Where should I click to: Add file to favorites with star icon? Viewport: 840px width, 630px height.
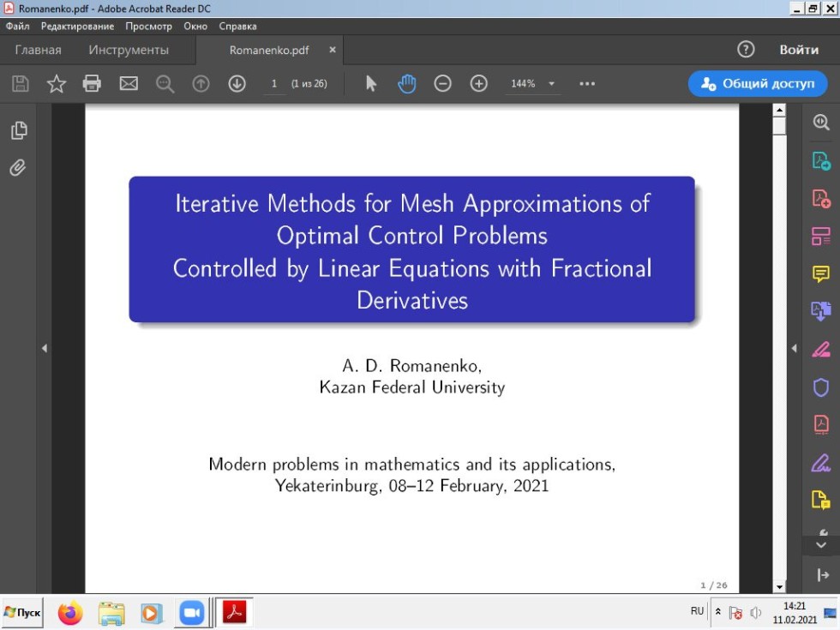click(57, 84)
